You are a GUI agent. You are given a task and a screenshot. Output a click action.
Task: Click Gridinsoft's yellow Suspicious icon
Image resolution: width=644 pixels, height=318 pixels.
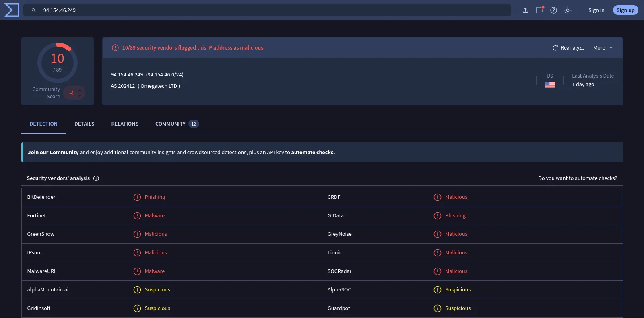137,308
